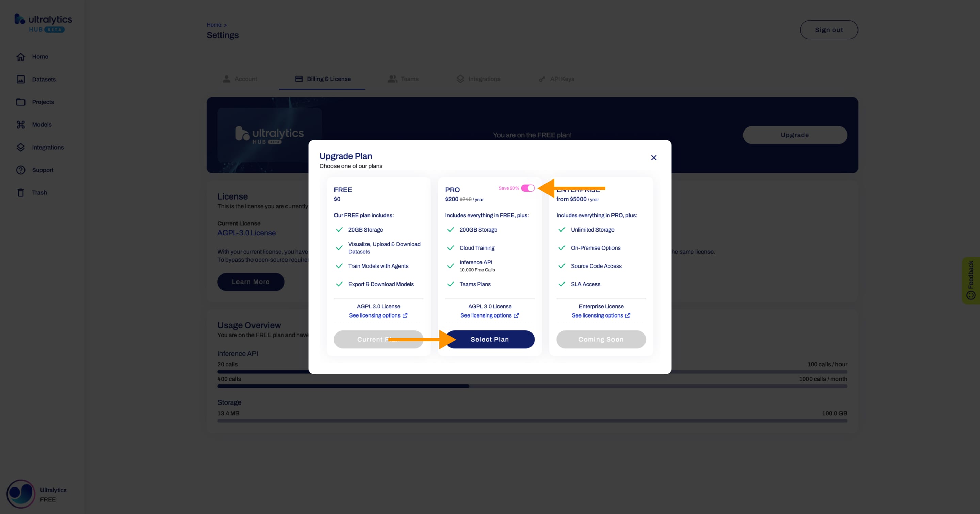Expand the PRO See licensing options link

point(489,315)
